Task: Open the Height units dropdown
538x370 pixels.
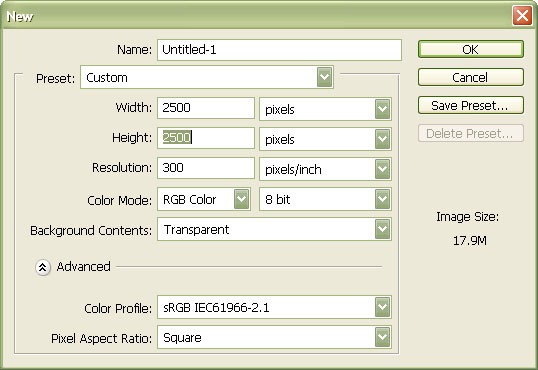Action: pyautogui.click(x=325, y=139)
